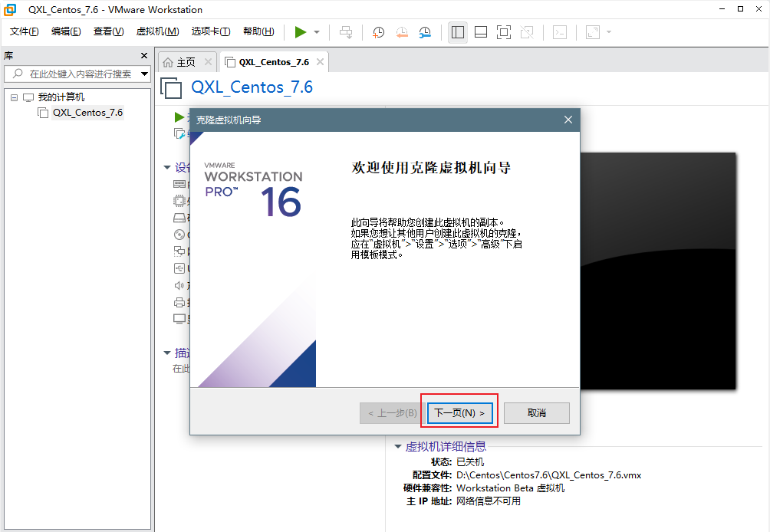The image size is (770, 532).
Task: Click the VMware Workstation title bar icon
Action: coord(10,9)
